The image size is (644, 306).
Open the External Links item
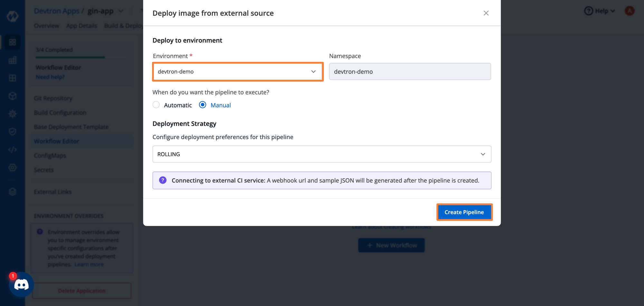(53, 192)
